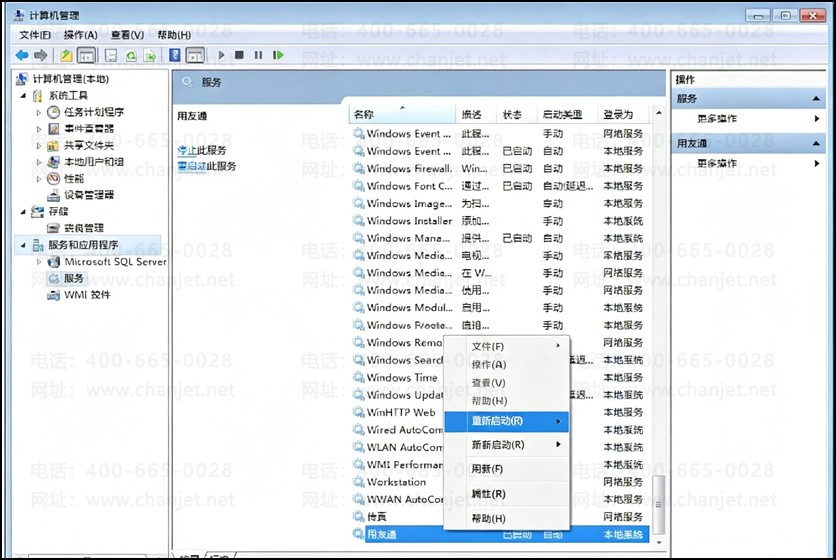Start the service with the play icon
The image size is (836, 560).
pos(221,55)
